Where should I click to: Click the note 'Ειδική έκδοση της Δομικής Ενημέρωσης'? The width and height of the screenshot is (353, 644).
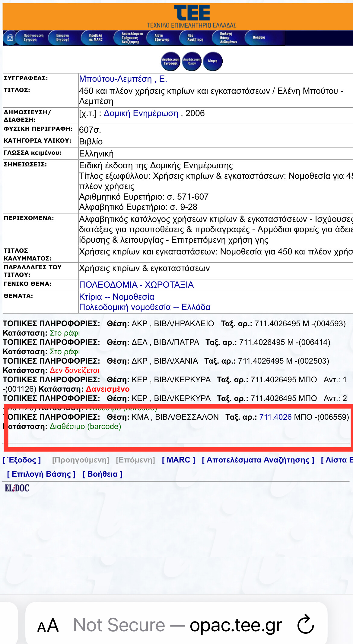156,166
